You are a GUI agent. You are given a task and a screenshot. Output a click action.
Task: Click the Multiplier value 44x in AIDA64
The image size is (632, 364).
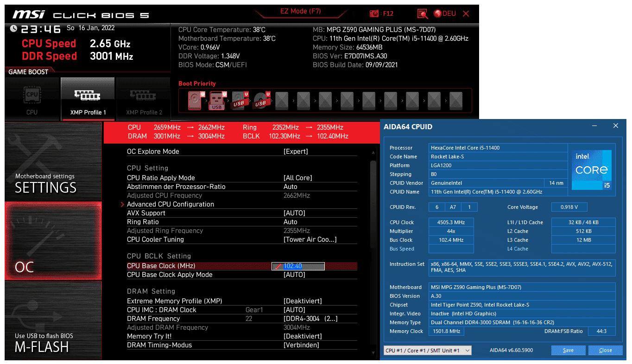pos(451,231)
